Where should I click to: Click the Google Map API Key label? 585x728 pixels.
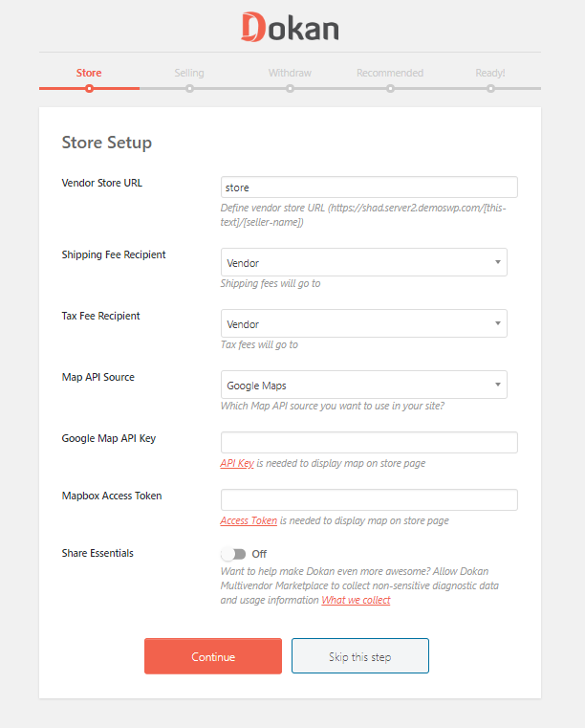point(109,439)
